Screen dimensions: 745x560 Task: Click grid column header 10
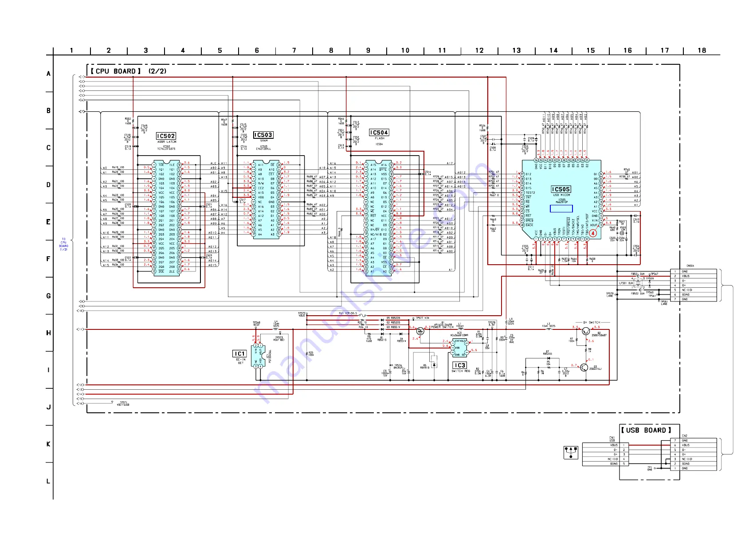[x=405, y=50]
